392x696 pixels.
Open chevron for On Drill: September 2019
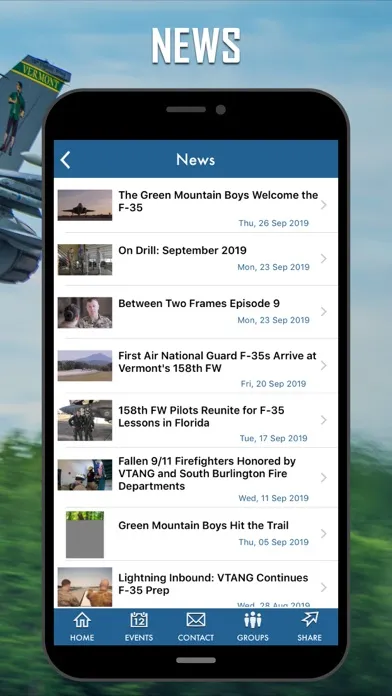click(324, 258)
